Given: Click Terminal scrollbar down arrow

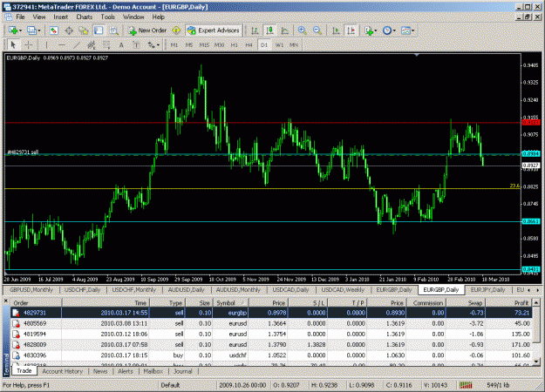Looking at the screenshot, I should click(x=536, y=362).
